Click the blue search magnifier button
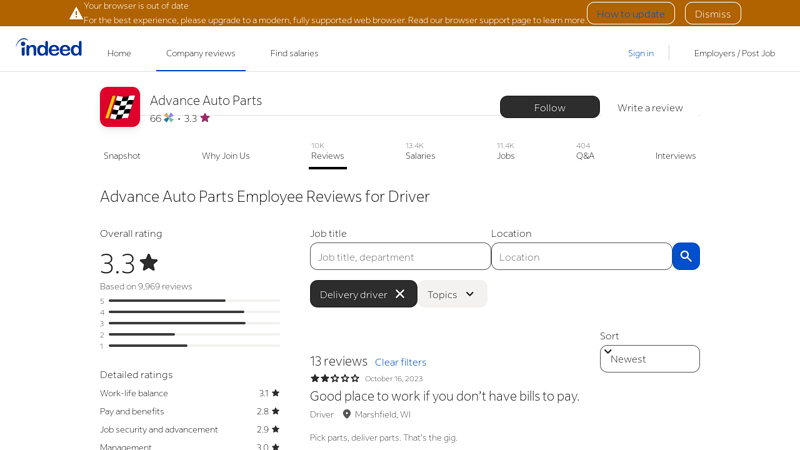 click(x=686, y=256)
